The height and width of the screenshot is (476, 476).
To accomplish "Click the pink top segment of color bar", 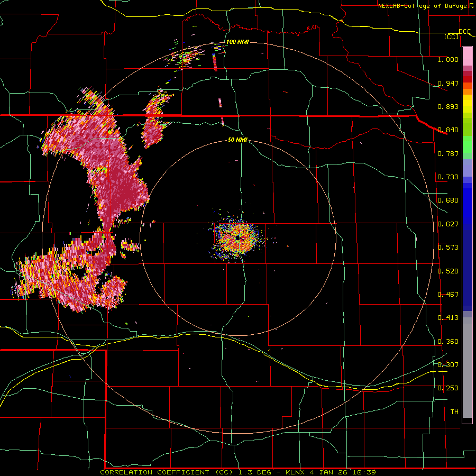I will coord(467,57).
